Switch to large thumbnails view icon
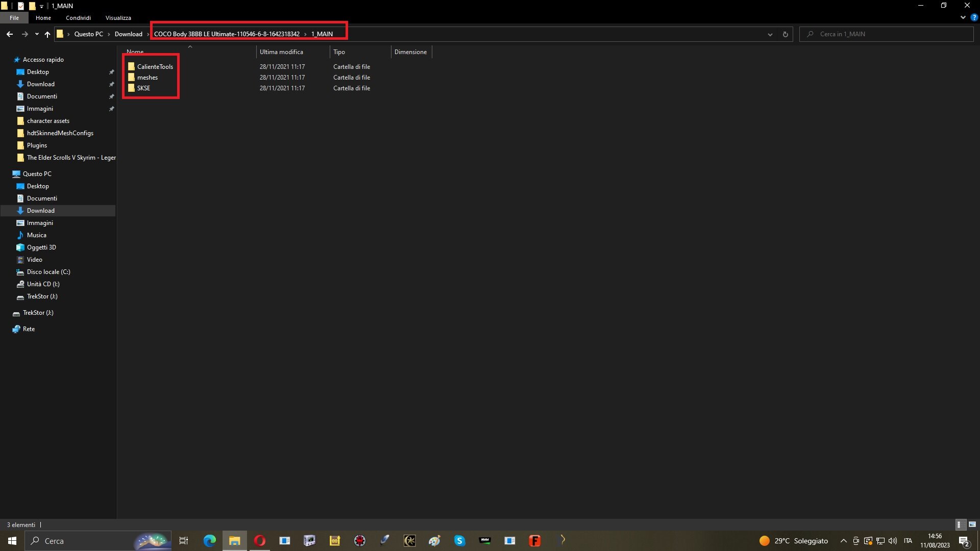 click(x=972, y=524)
